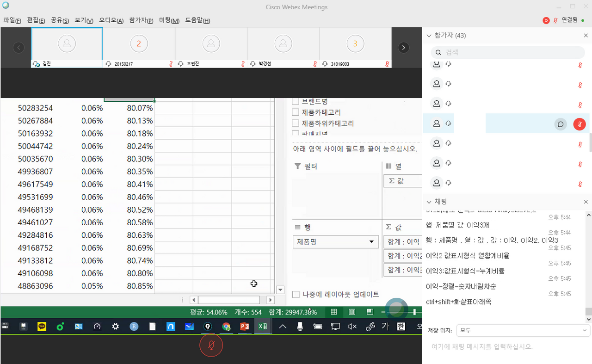This screenshot has height=364, width=592.
Task: Click the 합계 : 이익 value field
Action: [403, 242]
